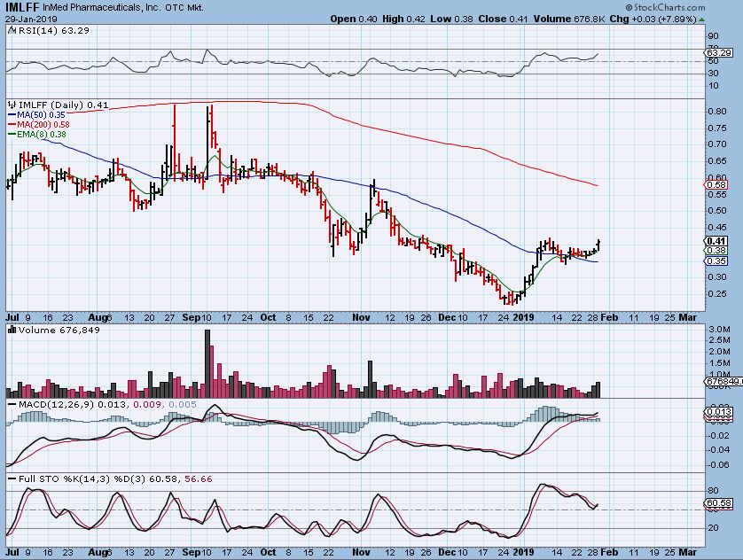The width and height of the screenshot is (743, 560).
Task: Click the red 0.009 MACD signal value
Action: coord(148,405)
